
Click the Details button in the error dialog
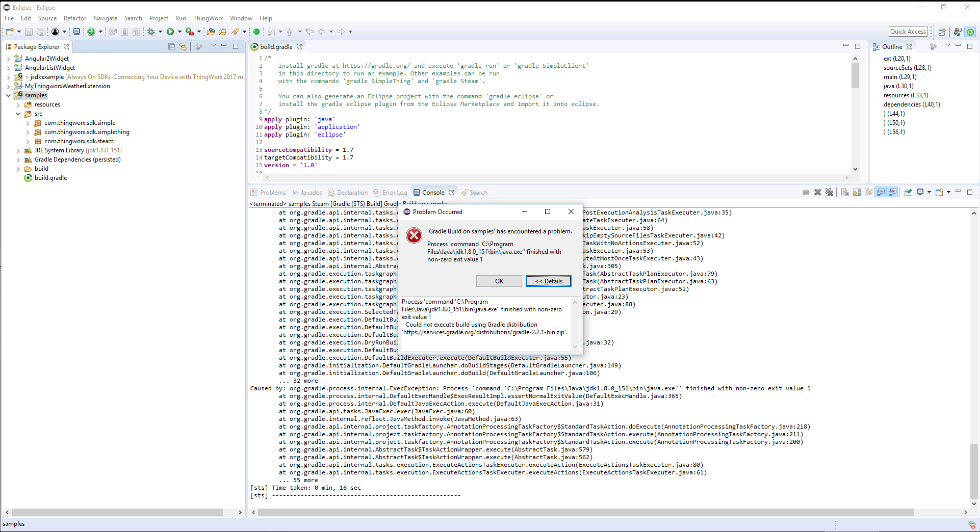pyautogui.click(x=548, y=281)
